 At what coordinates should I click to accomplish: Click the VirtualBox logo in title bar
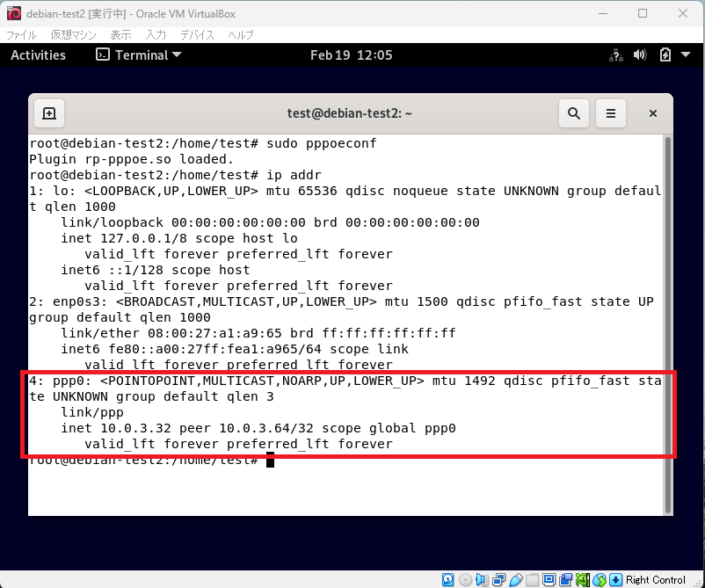click(14, 13)
